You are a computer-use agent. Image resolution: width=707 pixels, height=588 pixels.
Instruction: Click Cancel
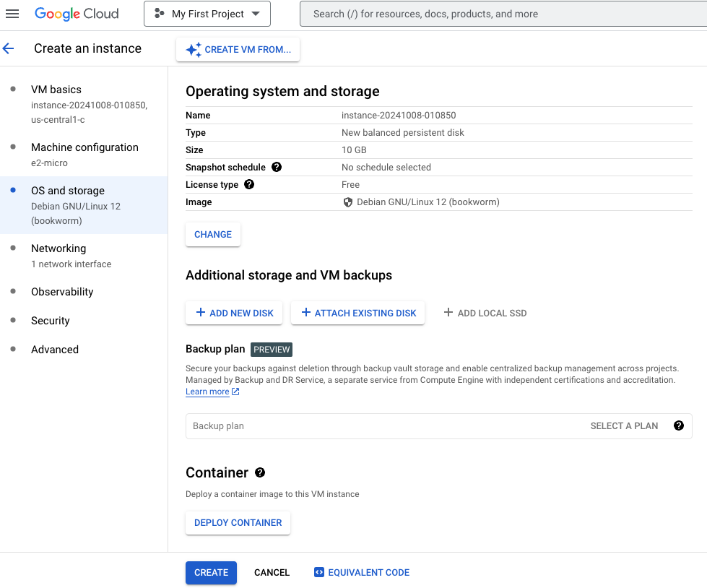pos(272,573)
